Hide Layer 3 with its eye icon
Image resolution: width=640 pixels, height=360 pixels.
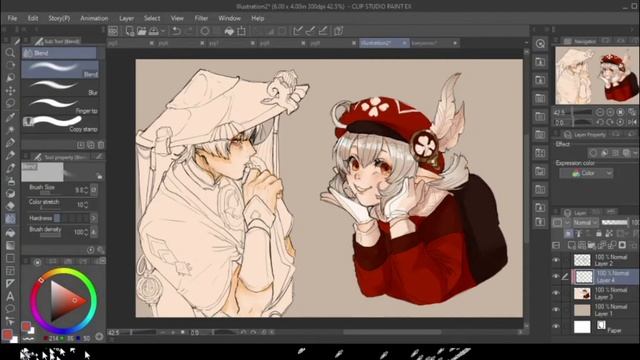point(556,293)
